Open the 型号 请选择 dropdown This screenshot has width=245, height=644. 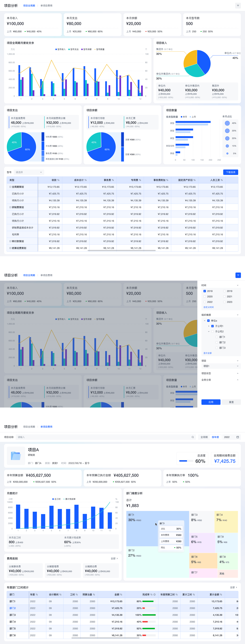click(29, 172)
